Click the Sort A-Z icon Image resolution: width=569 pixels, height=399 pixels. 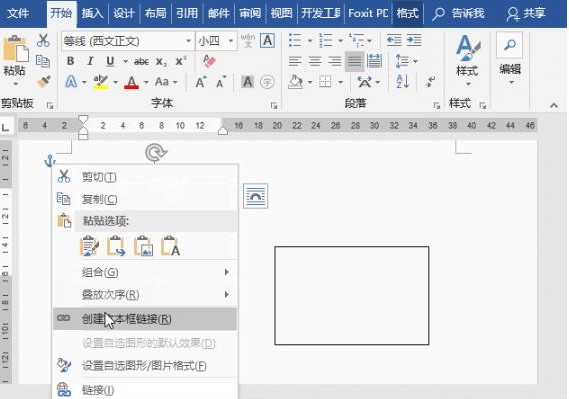pos(402,82)
